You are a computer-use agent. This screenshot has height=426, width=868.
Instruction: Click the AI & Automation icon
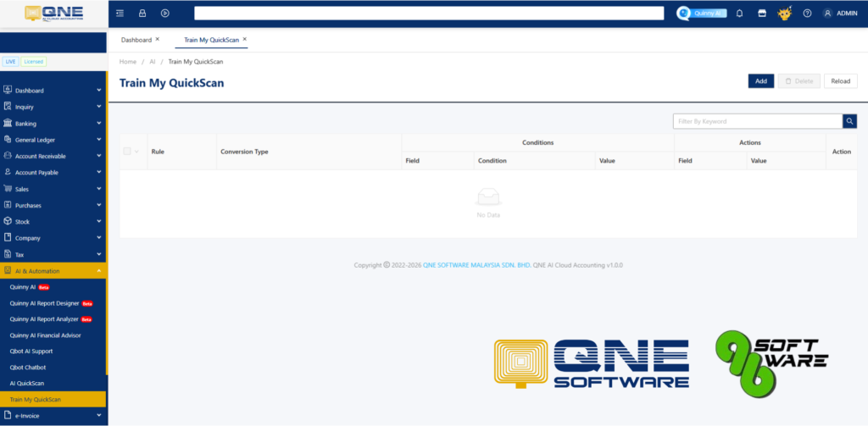coord(8,270)
